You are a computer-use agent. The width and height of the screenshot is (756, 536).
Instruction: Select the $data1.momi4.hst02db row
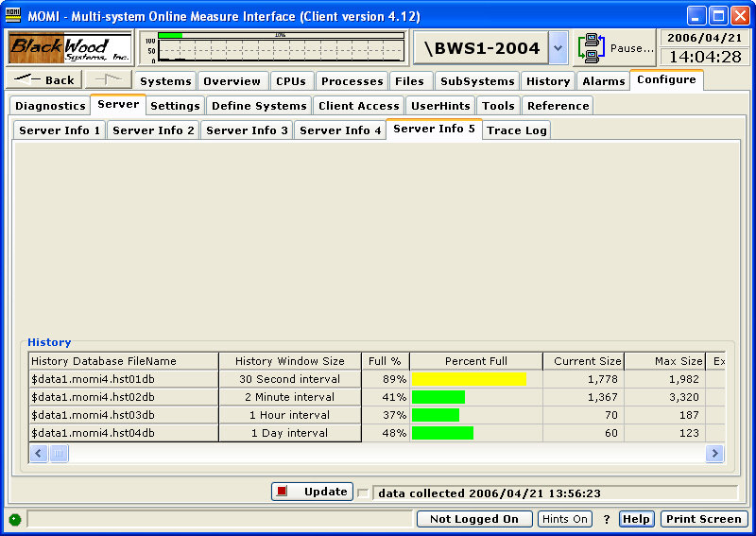pyautogui.click(x=123, y=397)
